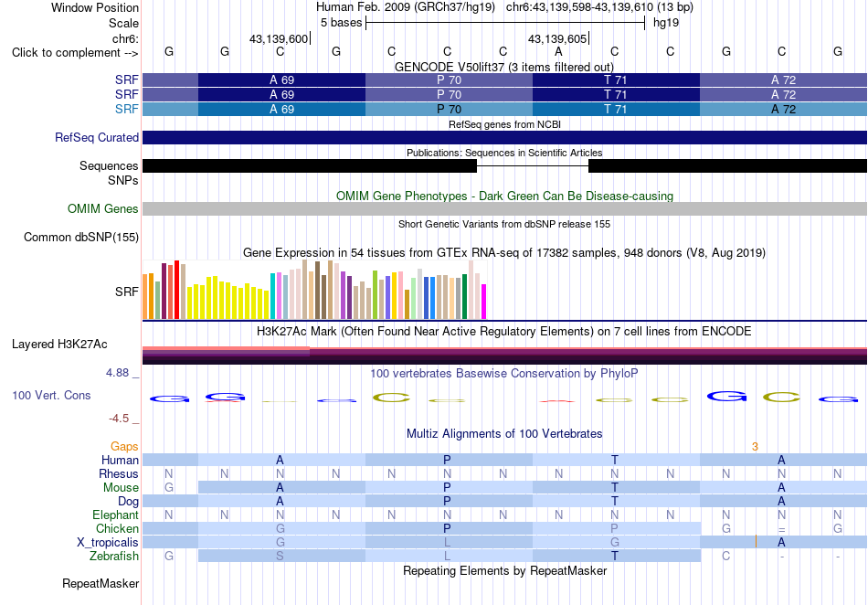Click the Mouse species label

coord(121,488)
